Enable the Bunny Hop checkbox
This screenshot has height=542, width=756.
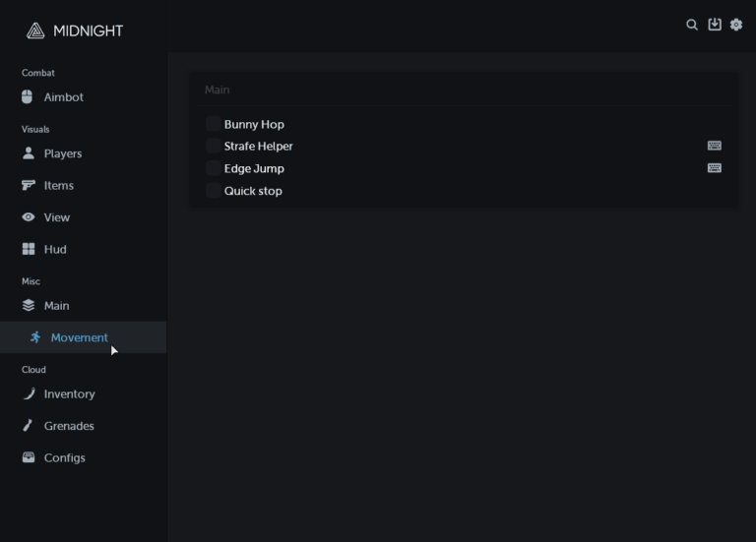click(214, 124)
